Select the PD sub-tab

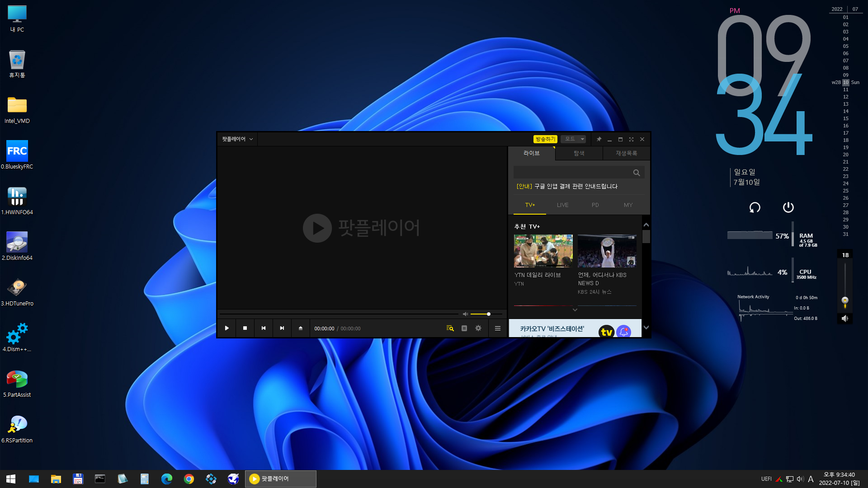595,205
